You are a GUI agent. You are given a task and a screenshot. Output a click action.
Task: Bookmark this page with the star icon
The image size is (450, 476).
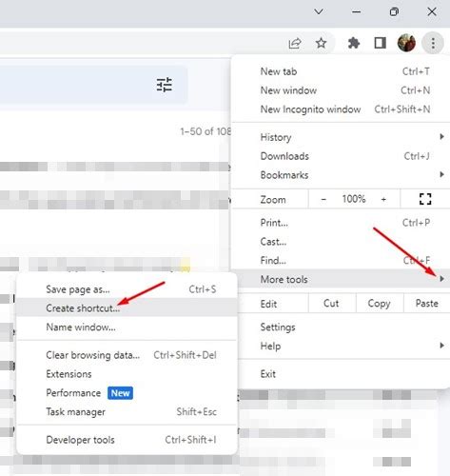point(322,43)
